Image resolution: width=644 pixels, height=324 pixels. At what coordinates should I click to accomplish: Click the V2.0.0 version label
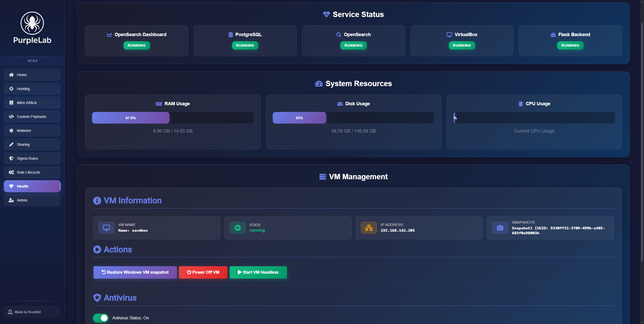(32, 61)
